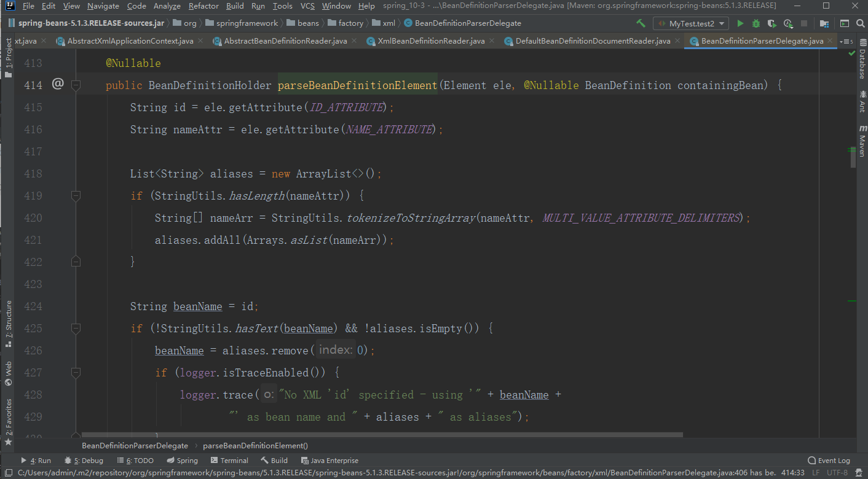Open the Build menu
The width and height of the screenshot is (868, 479).
click(235, 6)
